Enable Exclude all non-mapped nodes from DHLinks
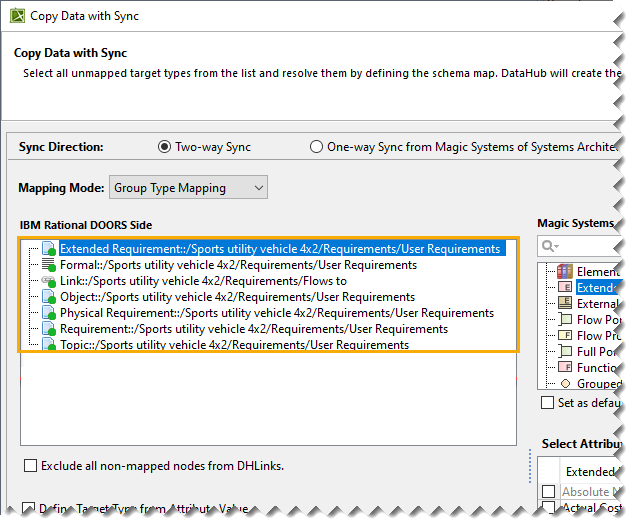Viewport: 635px width, 526px height. (31, 465)
